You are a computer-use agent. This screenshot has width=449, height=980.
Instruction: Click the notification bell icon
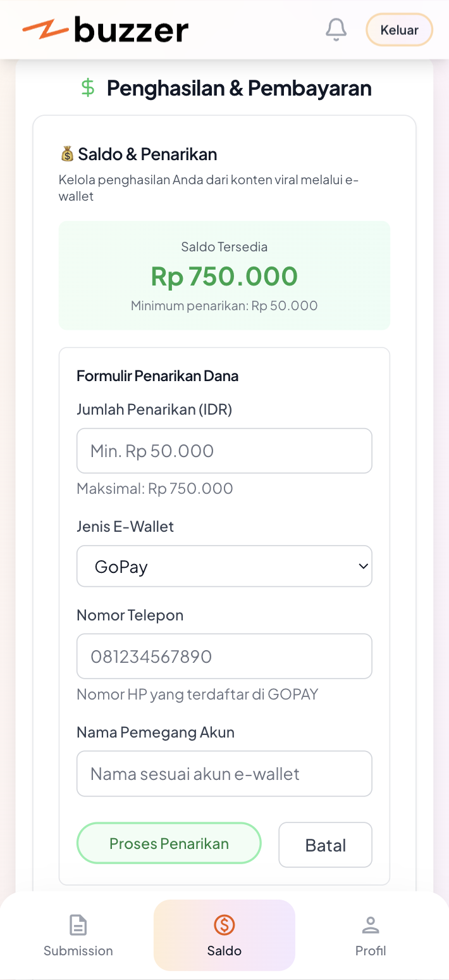pyautogui.click(x=336, y=29)
